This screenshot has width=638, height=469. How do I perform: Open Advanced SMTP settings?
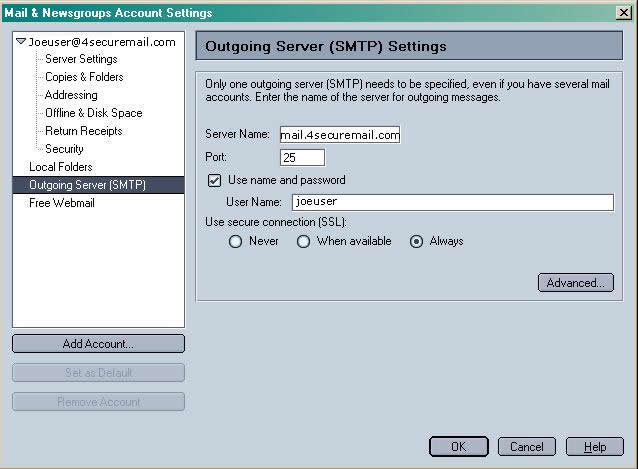point(575,283)
